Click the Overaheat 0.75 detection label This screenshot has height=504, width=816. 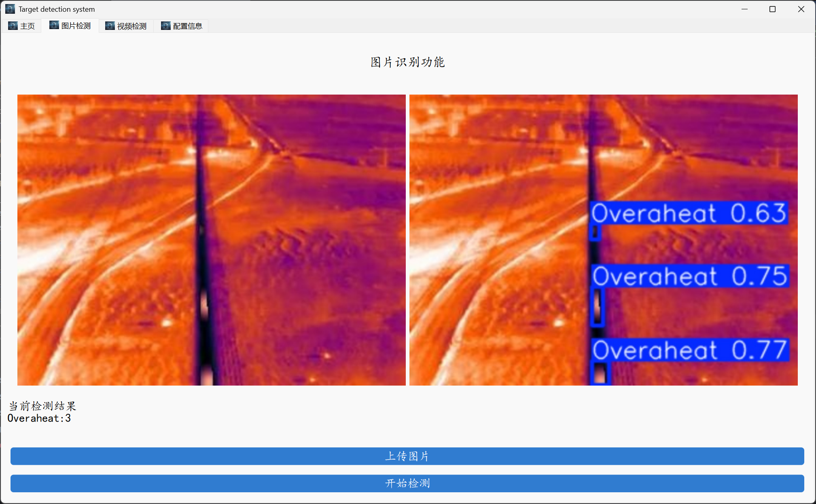[690, 276]
